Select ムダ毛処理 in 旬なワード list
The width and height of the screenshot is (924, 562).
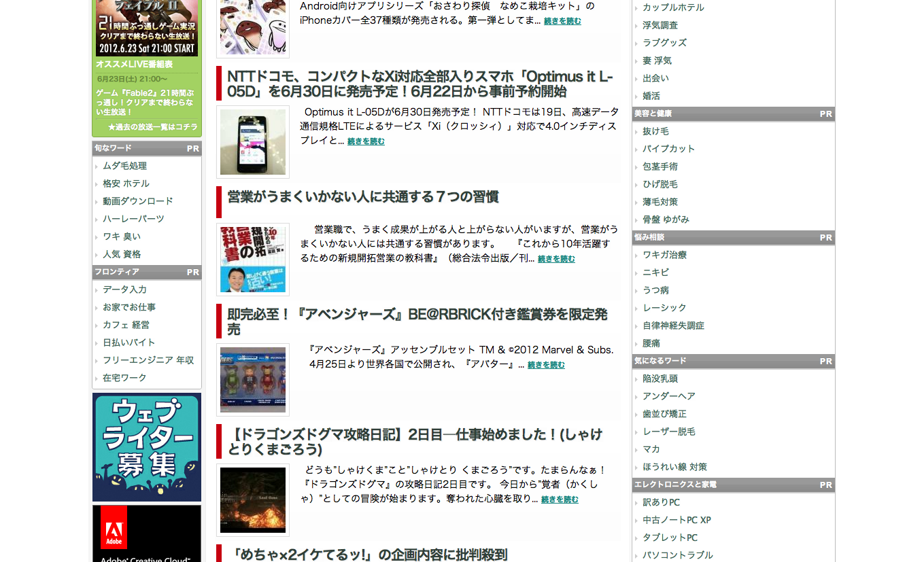pos(124,166)
